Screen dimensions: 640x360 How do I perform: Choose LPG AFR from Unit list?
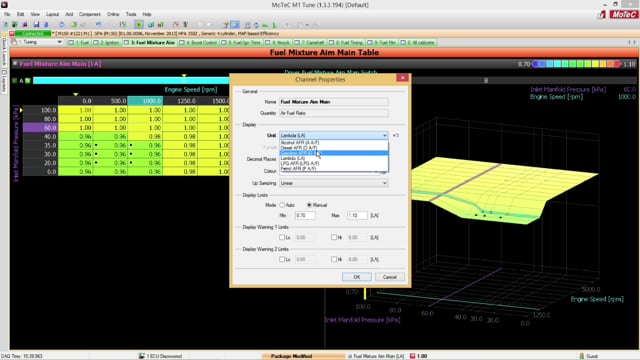click(x=333, y=163)
